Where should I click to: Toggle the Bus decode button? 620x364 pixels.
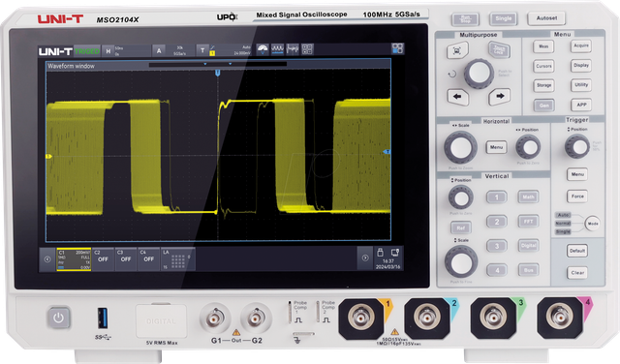tap(528, 270)
